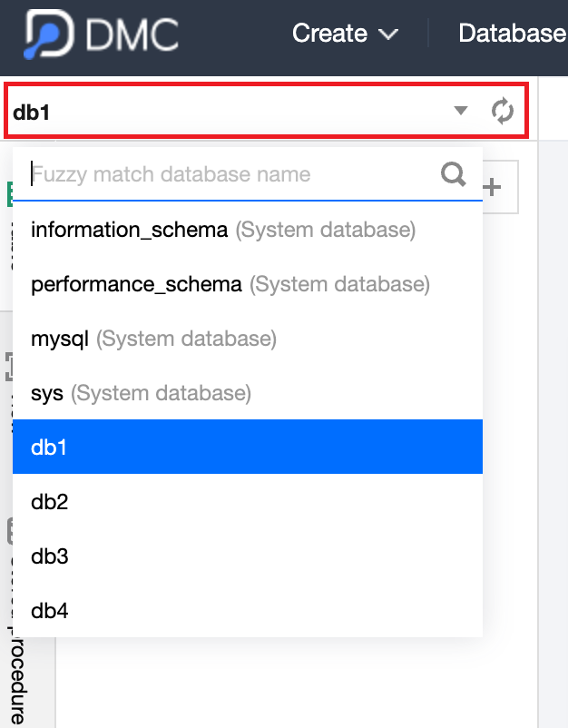
Task: Click the magnifier search icon
Action: tap(454, 173)
